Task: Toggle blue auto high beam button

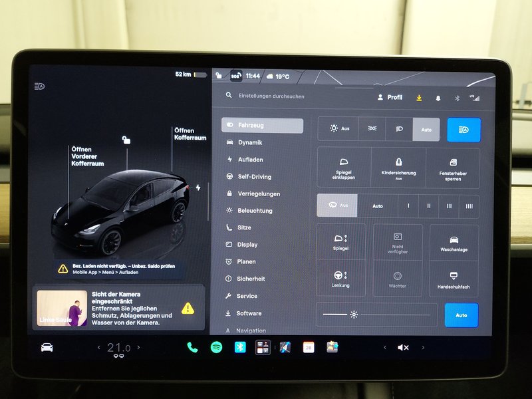Action: (464, 130)
